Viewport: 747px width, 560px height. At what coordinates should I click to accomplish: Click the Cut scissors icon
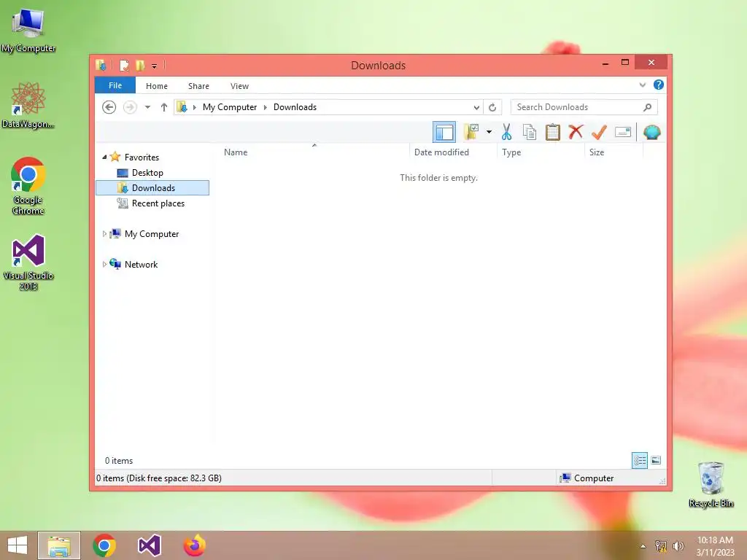click(x=506, y=132)
